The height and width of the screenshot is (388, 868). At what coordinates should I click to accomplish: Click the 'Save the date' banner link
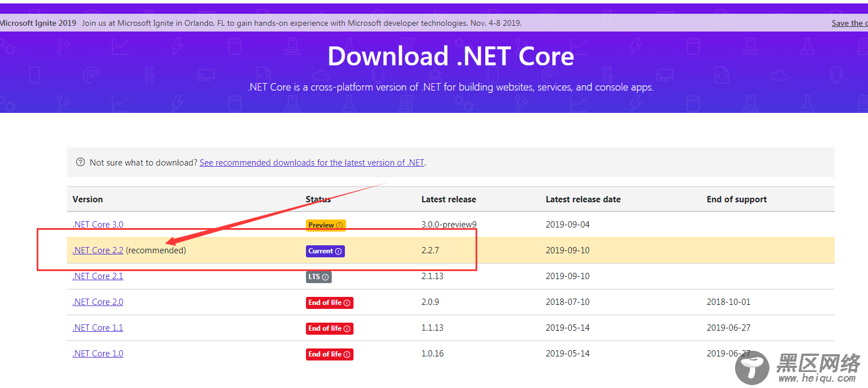click(850, 23)
